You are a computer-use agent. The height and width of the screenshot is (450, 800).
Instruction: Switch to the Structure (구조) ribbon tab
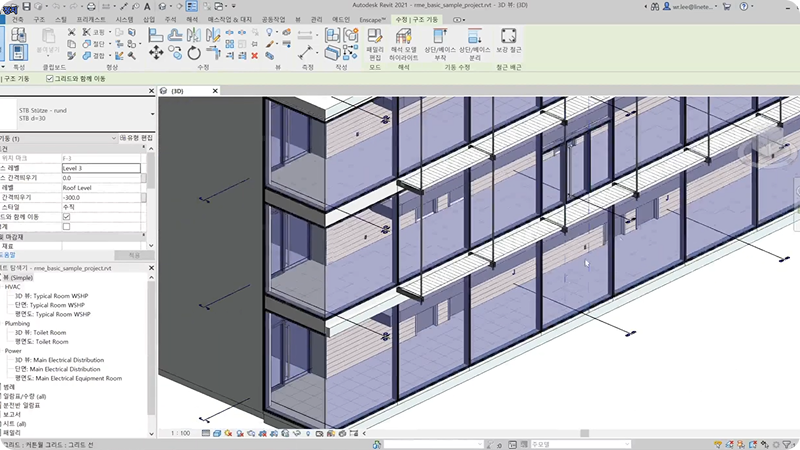coord(39,19)
